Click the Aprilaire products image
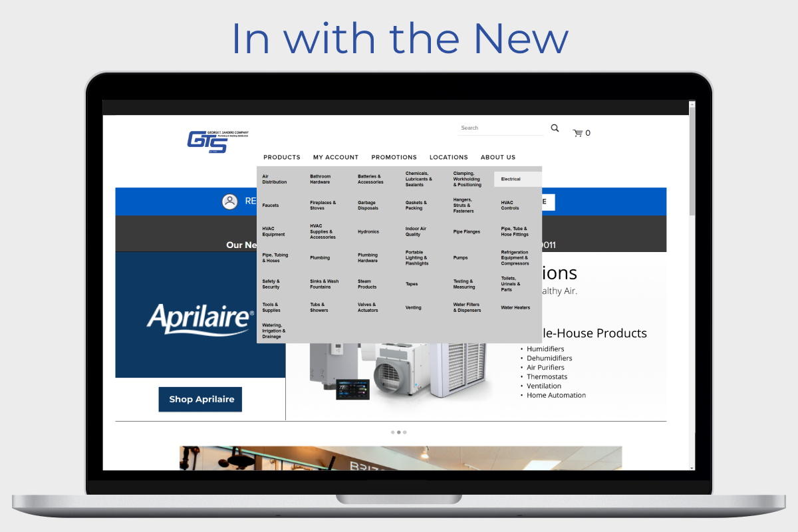 (x=397, y=372)
